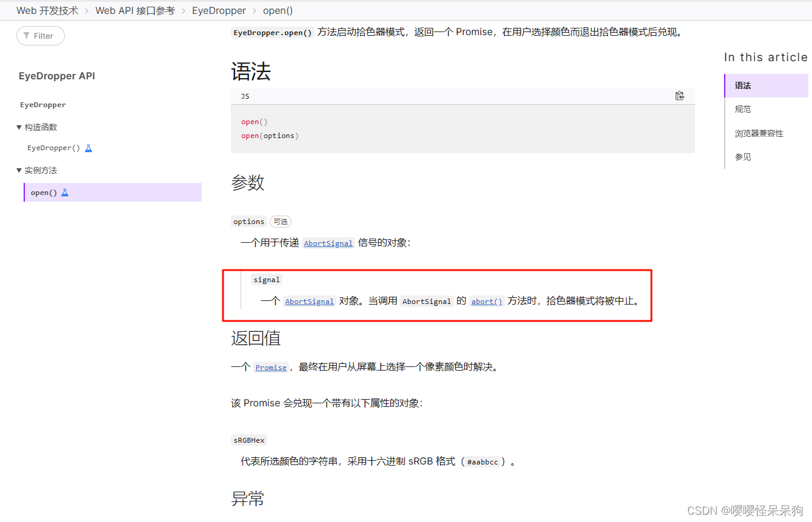Image resolution: width=812 pixels, height=522 pixels.
Task: Copy the JS code block to clipboard
Action: tap(679, 96)
